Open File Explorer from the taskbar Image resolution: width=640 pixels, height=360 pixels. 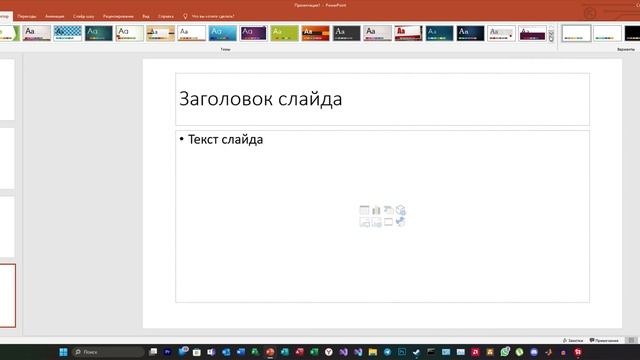[373, 352]
